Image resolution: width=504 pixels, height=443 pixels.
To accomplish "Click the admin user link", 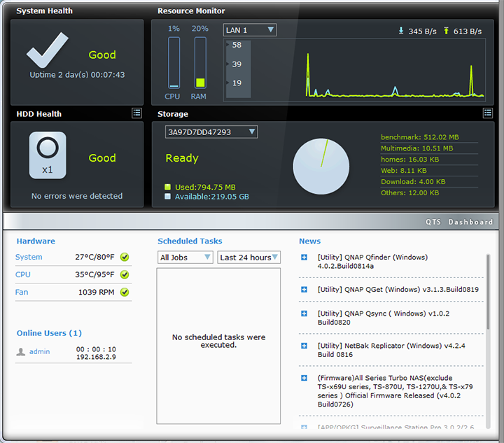I will coord(39,351).
